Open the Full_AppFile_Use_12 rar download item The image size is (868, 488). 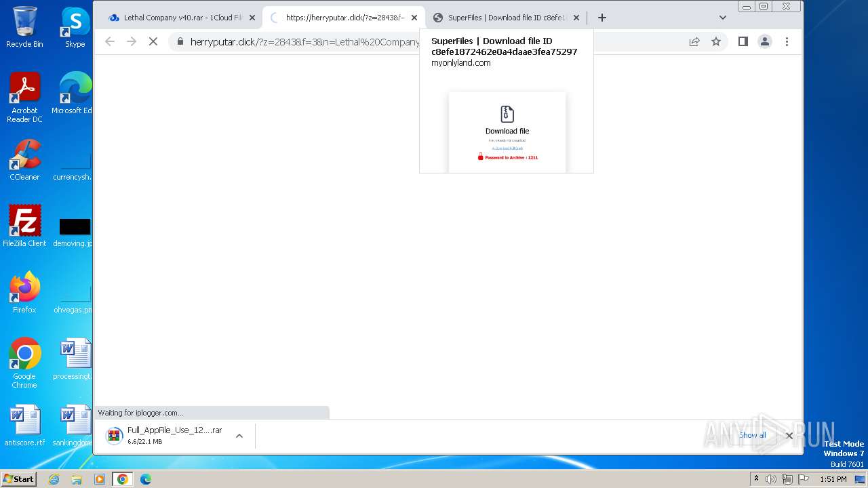pos(164,435)
